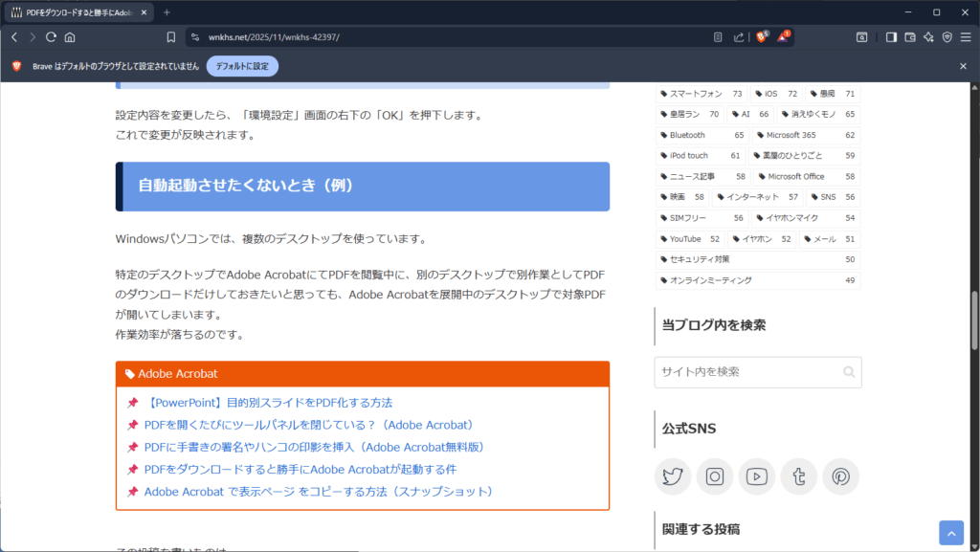Click the デフォルトに設定 button
The width and height of the screenshot is (980, 552).
242,66
